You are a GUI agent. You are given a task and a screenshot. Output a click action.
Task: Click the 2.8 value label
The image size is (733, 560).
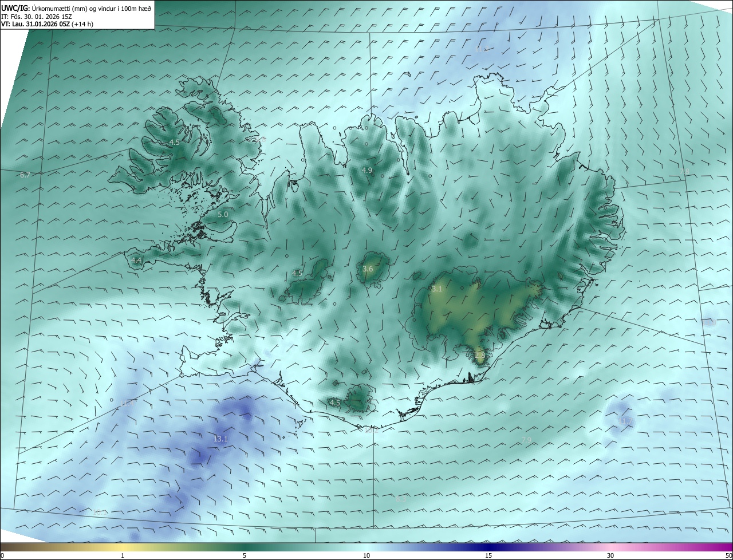(480, 355)
